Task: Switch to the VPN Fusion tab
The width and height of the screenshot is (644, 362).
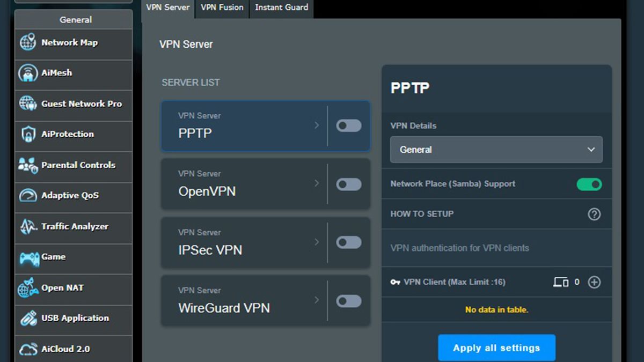Action: point(222,8)
